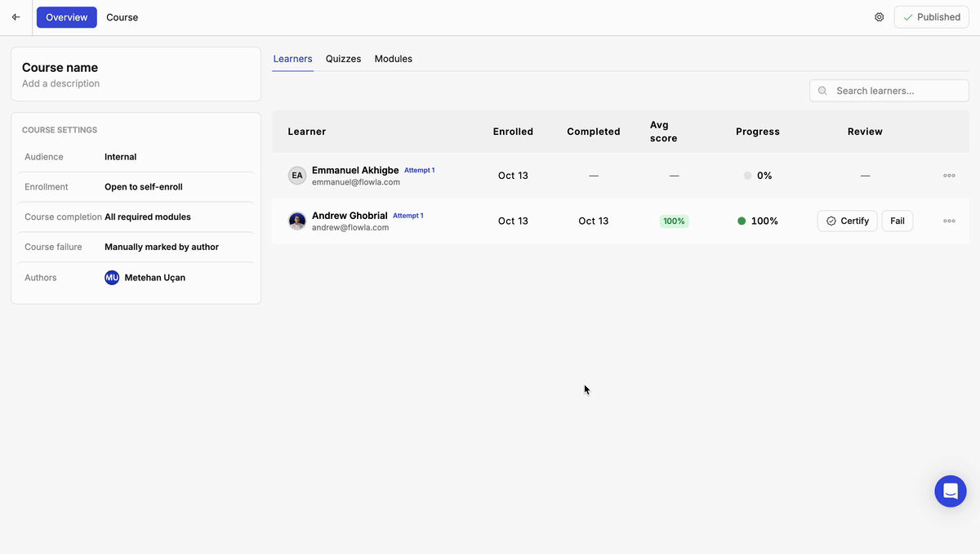Click author name Metehan Uçan
The image size is (980, 554).
[155, 278]
